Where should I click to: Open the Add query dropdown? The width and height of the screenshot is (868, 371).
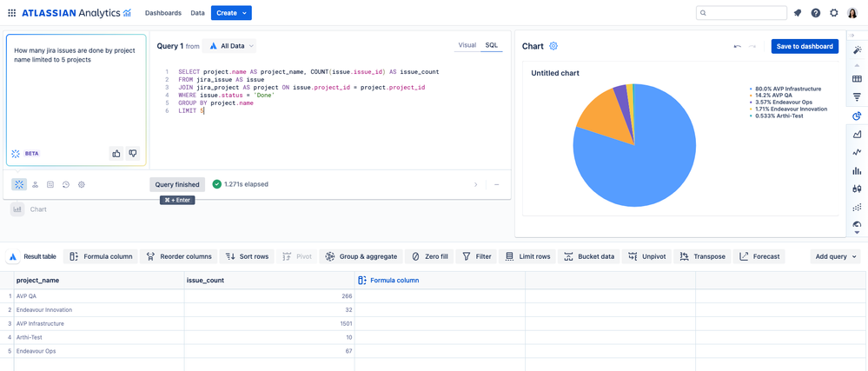tap(836, 256)
